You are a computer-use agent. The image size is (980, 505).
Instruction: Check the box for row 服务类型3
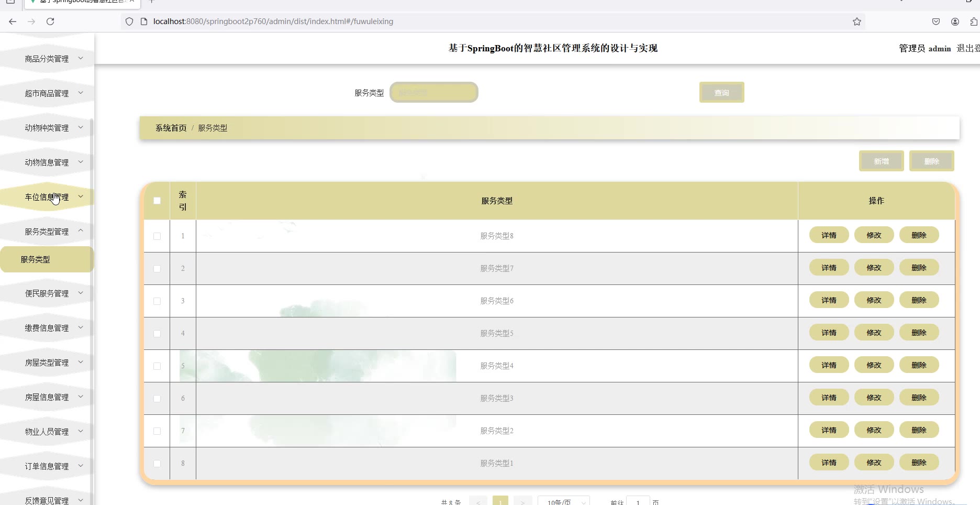point(157,399)
